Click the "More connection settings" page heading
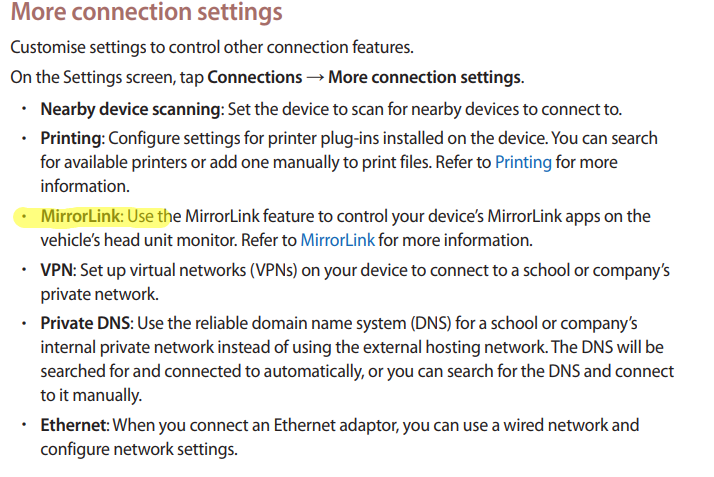The width and height of the screenshot is (714, 477). pyautogui.click(x=146, y=14)
